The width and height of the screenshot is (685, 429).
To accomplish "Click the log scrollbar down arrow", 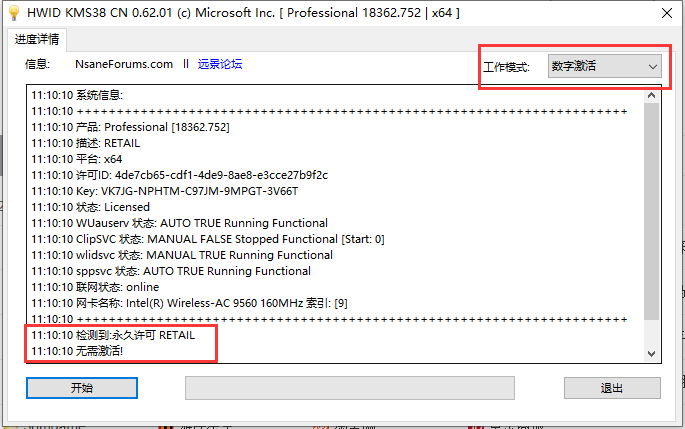I will 651,353.
